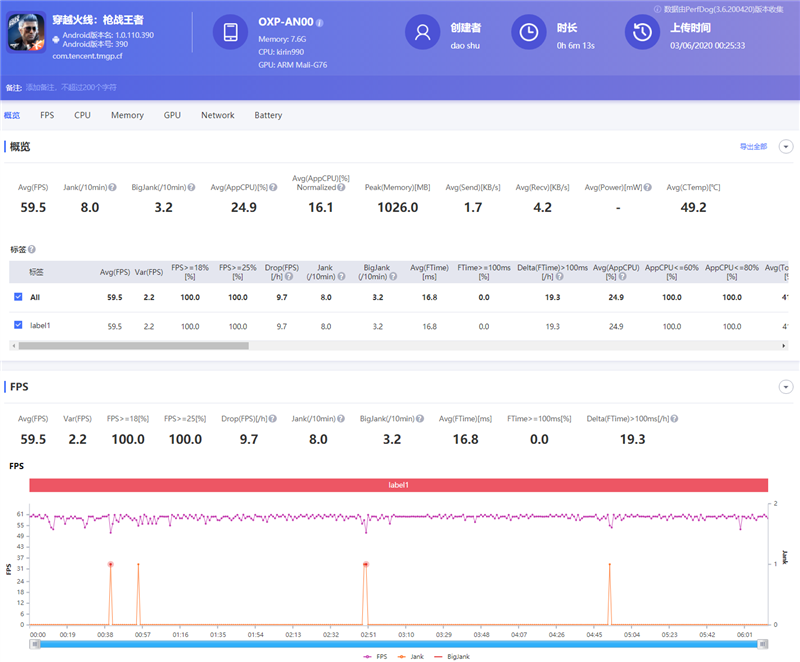The height and width of the screenshot is (662, 800).
Task: Click help icon beside Jank(/10min) in overview
Action: [x=112, y=187]
